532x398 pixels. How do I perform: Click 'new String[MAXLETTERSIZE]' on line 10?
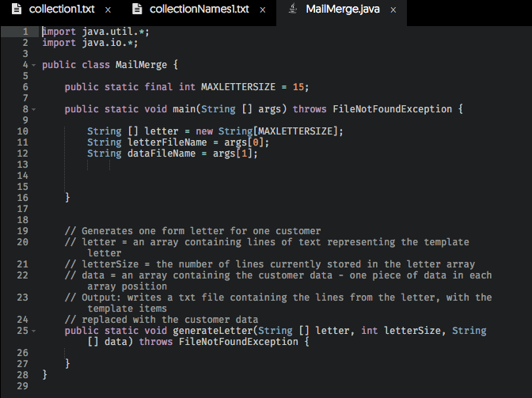click(x=266, y=131)
